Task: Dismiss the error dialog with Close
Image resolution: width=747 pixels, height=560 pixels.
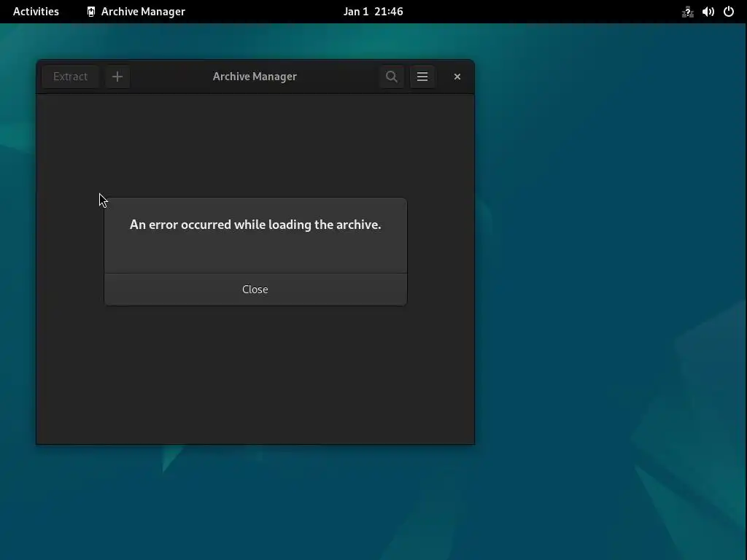Action: (x=255, y=289)
